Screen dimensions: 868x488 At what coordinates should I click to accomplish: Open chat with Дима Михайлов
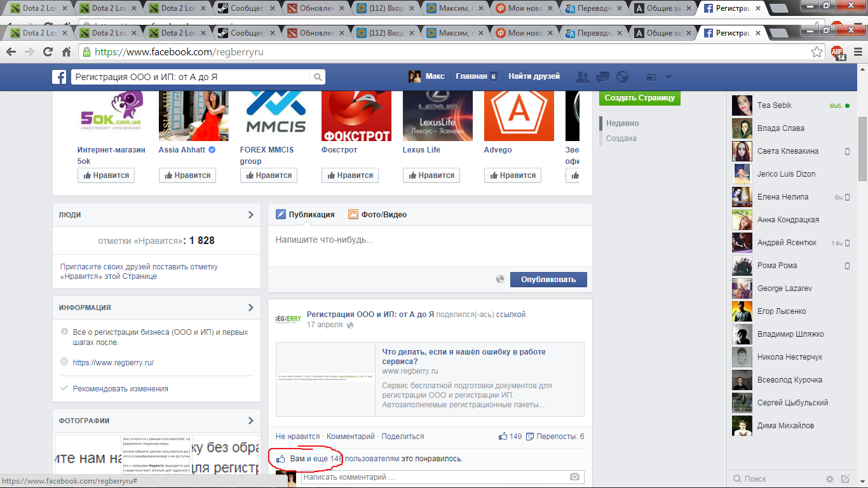(x=791, y=426)
